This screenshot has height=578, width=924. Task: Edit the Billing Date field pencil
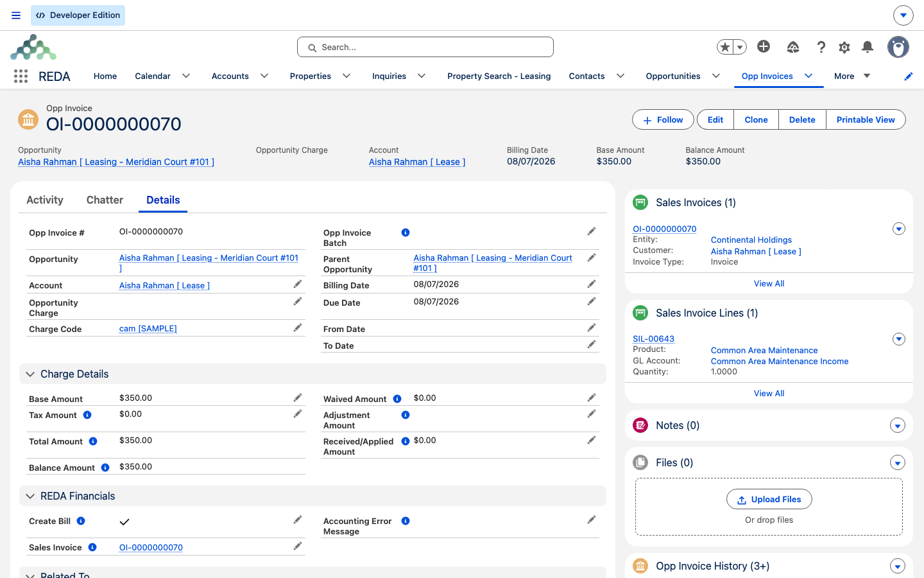coord(592,284)
